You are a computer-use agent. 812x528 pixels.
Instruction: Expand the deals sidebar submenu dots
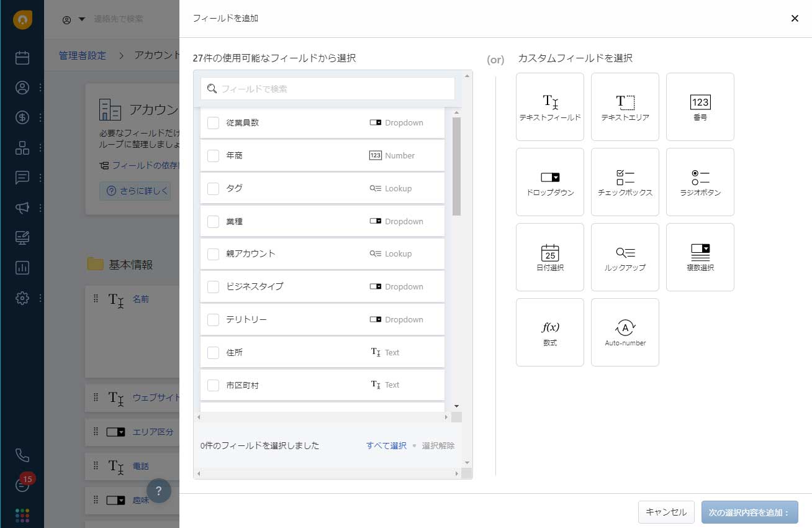point(40,117)
